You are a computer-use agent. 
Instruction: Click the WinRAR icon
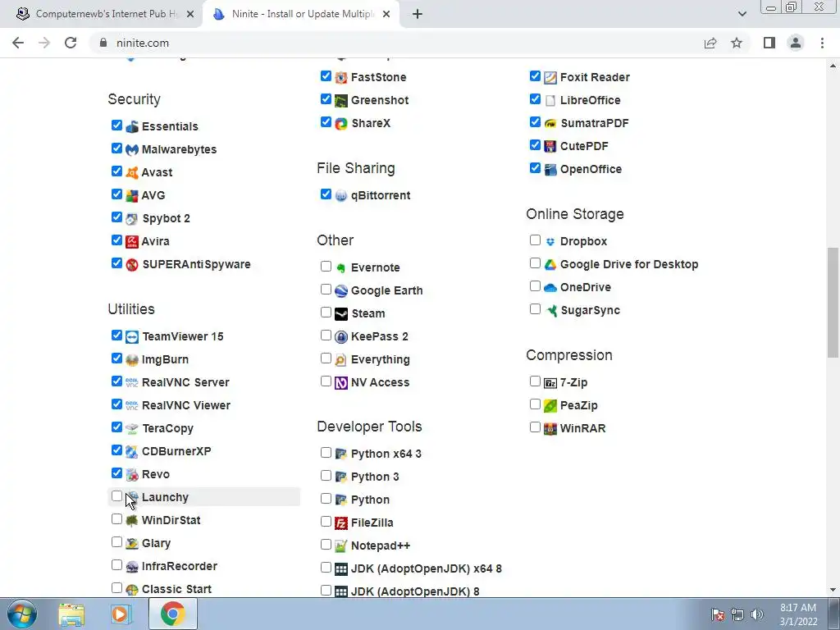[550, 428]
